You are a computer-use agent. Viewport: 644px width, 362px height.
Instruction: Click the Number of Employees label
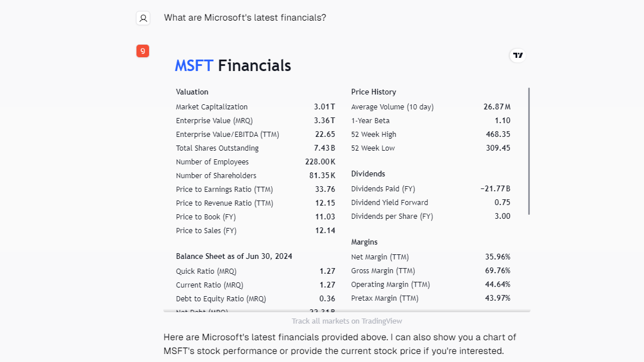pyautogui.click(x=212, y=162)
